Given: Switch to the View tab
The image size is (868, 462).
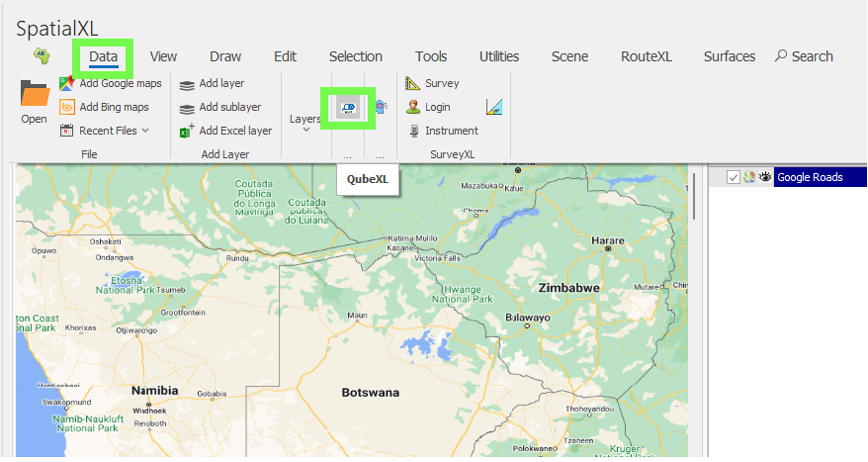Looking at the screenshot, I should click(x=163, y=56).
